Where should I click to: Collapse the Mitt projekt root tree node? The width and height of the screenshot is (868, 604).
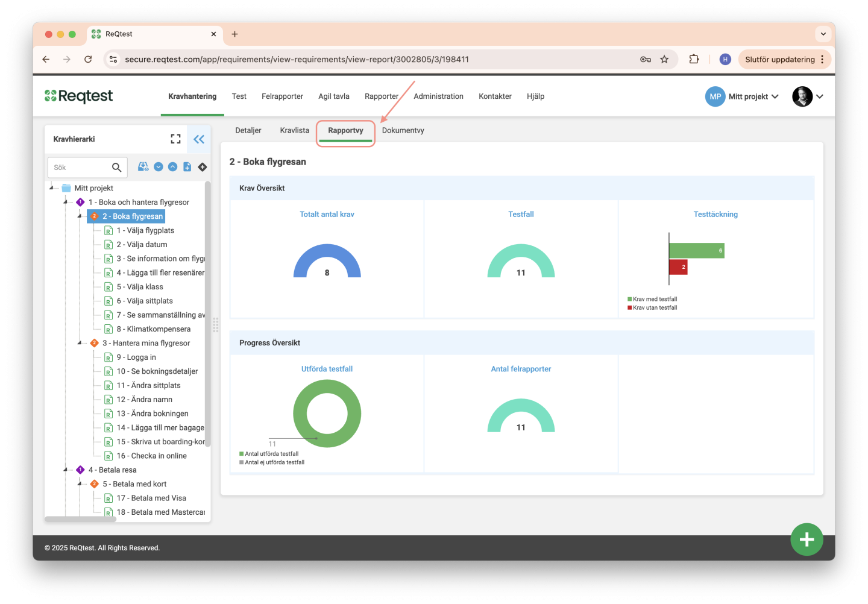click(x=52, y=188)
